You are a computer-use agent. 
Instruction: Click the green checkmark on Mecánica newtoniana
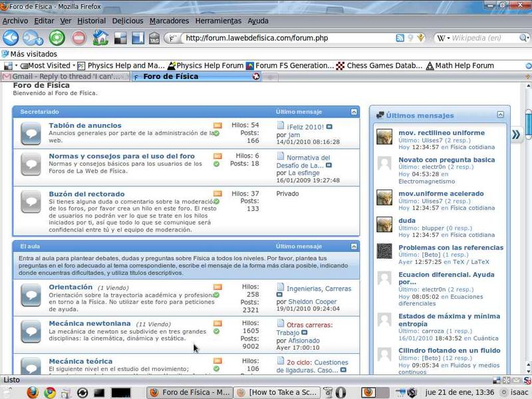(217, 332)
